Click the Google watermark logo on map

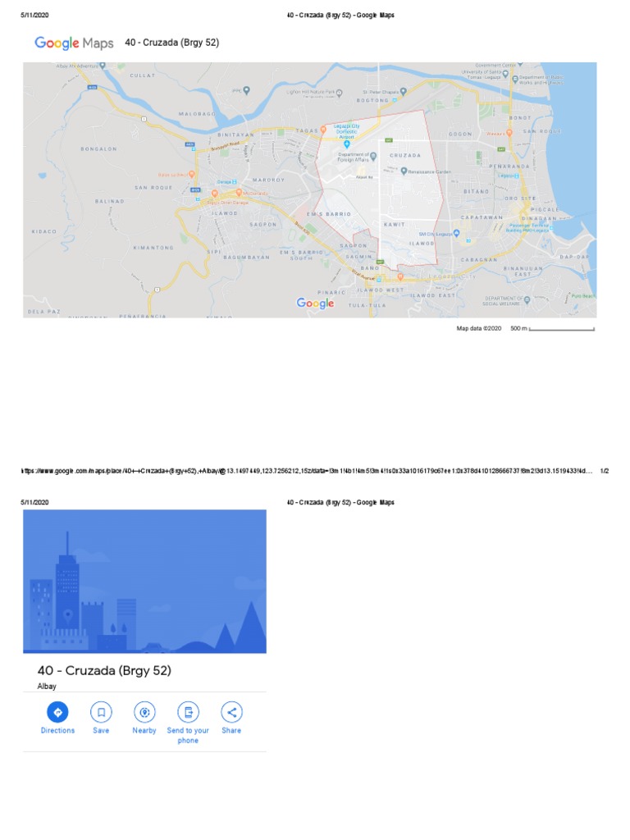316,304
